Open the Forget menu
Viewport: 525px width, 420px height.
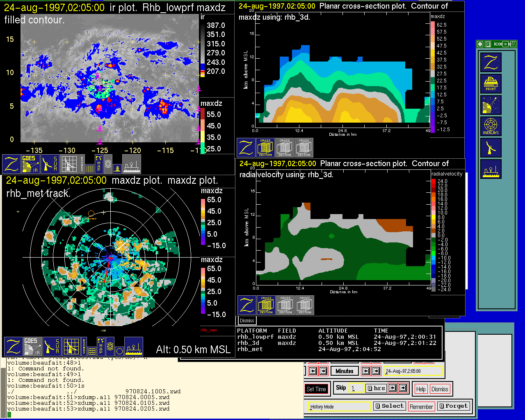453,406
